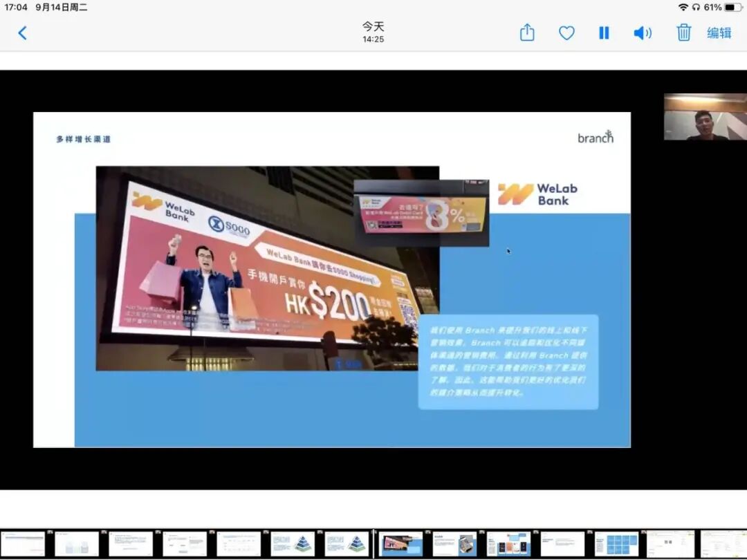Viewport: 747px width, 560px height.
Task: Tap the speaker webcam inset in the video
Action: click(x=705, y=117)
